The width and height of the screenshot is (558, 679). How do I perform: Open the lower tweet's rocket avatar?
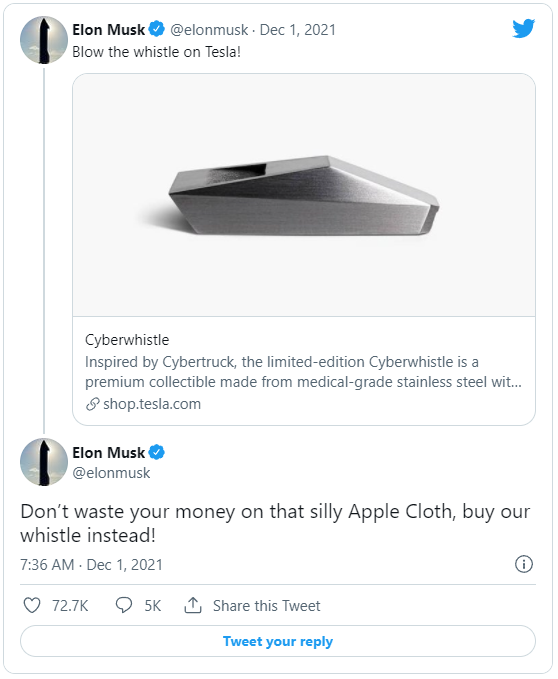(x=44, y=462)
